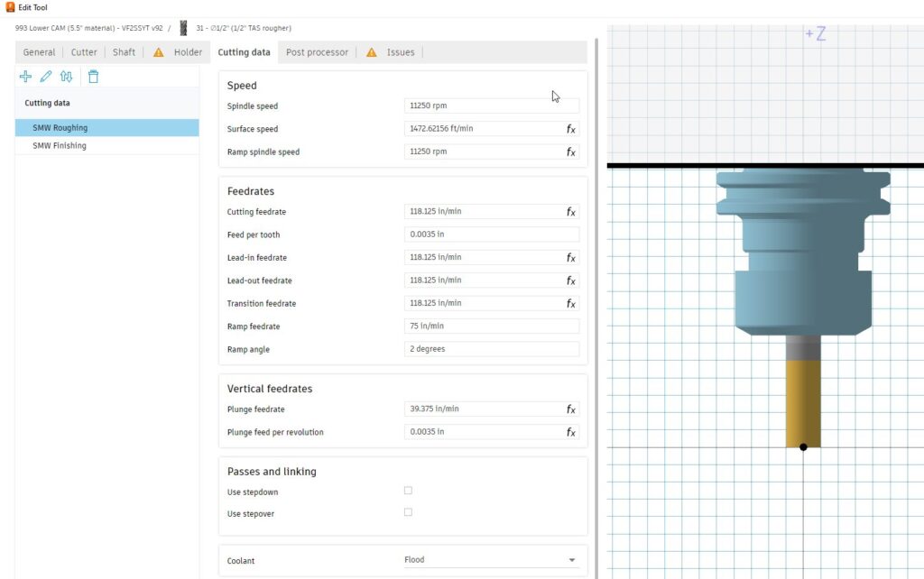Screen dimensions: 924x579
Task: Open the 1/2 inch TAS rougher breadcrumb link
Action: point(245,28)
